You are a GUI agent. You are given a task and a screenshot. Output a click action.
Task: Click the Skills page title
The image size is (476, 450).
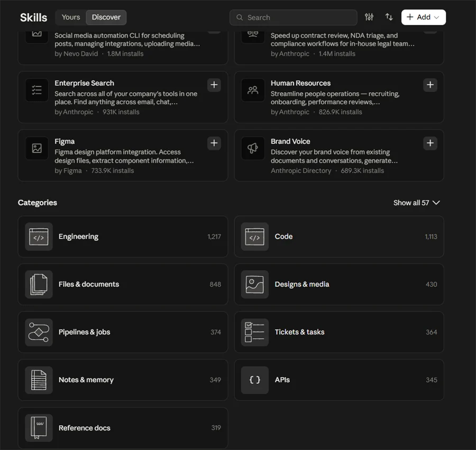pos(33,17)
